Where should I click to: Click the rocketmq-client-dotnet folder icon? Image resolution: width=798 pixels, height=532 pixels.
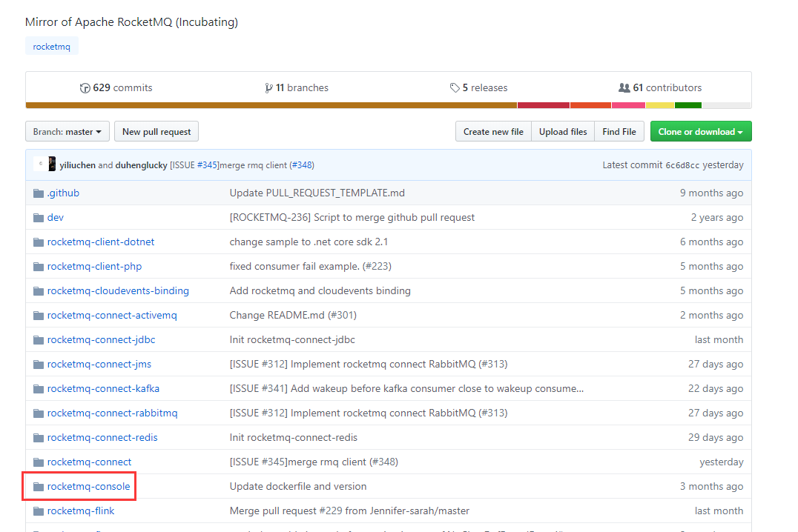click(x=39, y=242)
